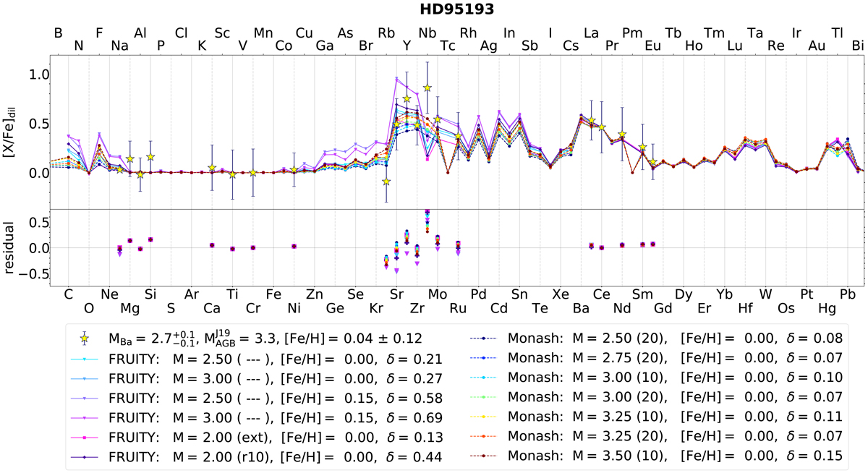
Task: Click the Eu element label on the top axis
Action: (652, 46)
